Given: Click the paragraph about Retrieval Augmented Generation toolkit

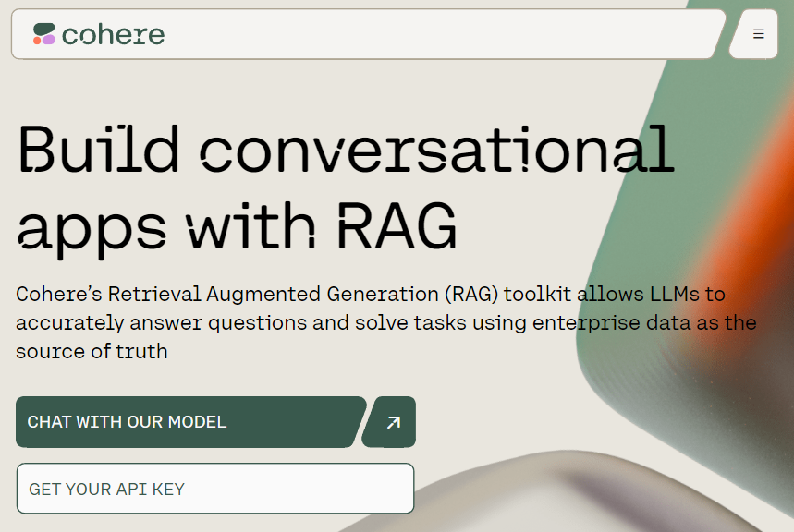Looking at the screenshot, I should click(x=385, y=322).
